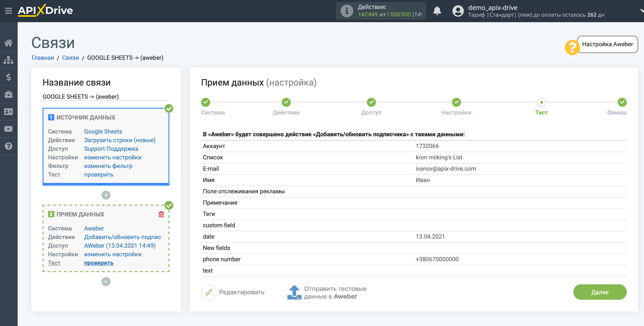Click Редактировать
The image size is (644, 326).
(x=241, y=292)
